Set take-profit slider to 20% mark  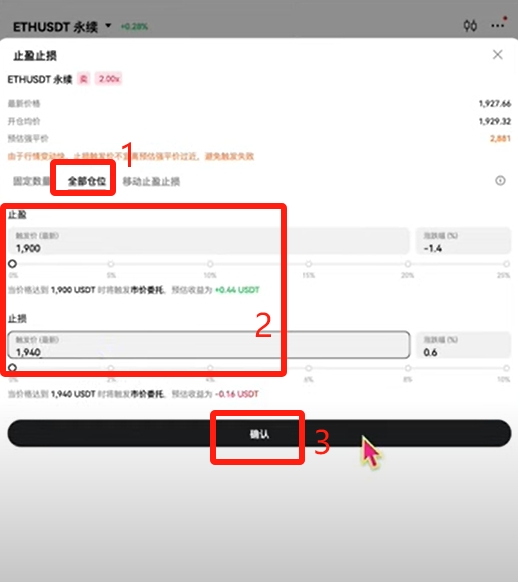tap(408, 264)
